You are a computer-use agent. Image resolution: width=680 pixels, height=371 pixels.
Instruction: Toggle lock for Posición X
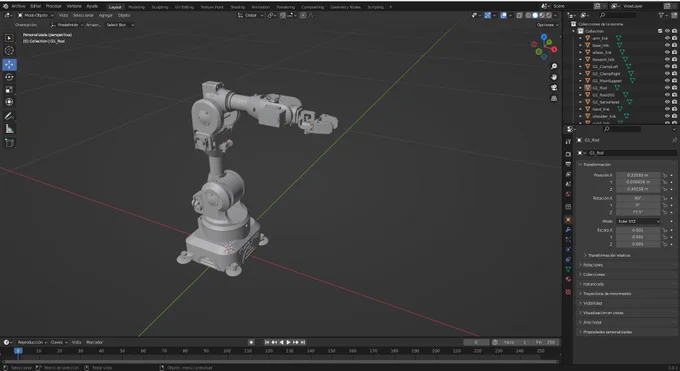(664, 175)
